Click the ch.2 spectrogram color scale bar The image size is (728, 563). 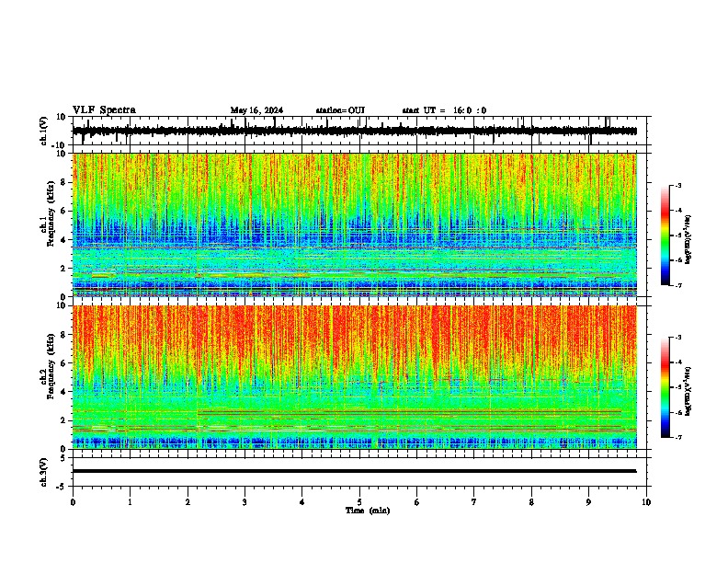pyautogui.click(x=665, y=387)
